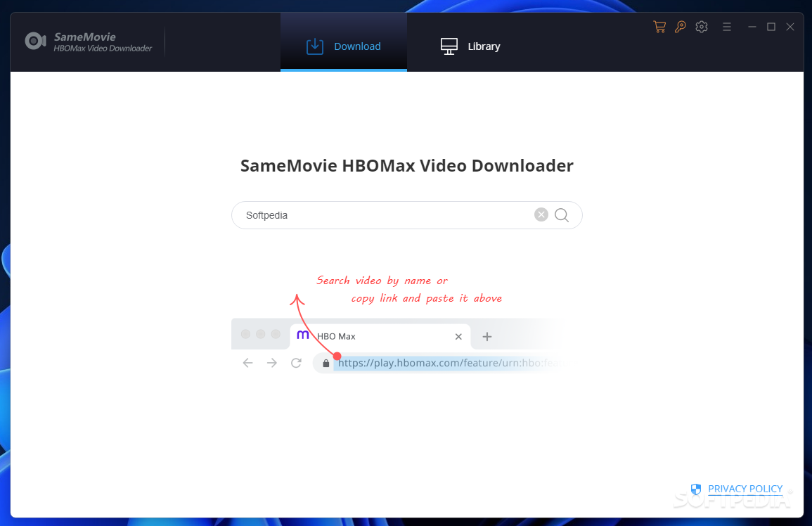Viewport: 812px width, 526px height.
Task: Close the SameMovie window
Action: click(x=790, y=27)
